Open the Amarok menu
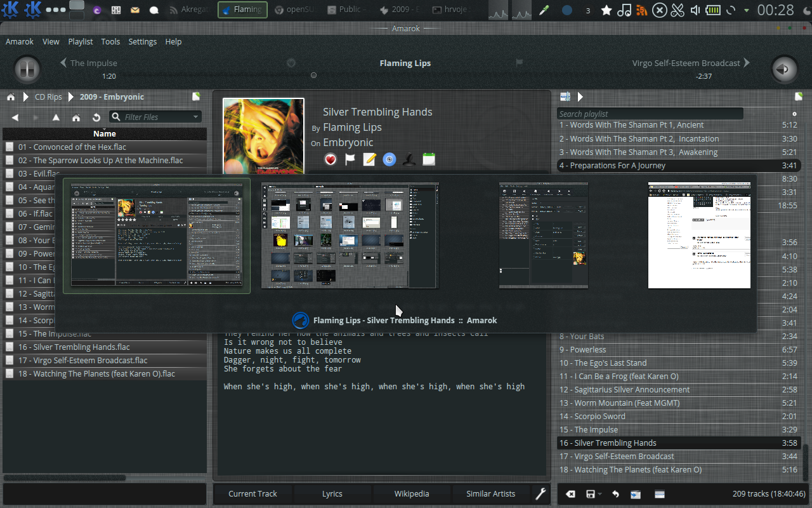This screenshot has height=508, width=812. pyautogui.click(x=20, y=41)
